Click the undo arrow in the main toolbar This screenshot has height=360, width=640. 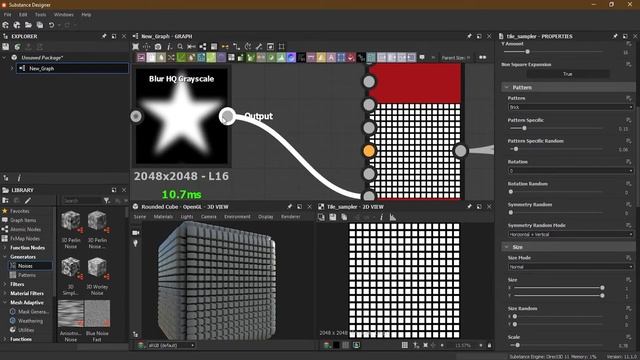pos(51,25)
